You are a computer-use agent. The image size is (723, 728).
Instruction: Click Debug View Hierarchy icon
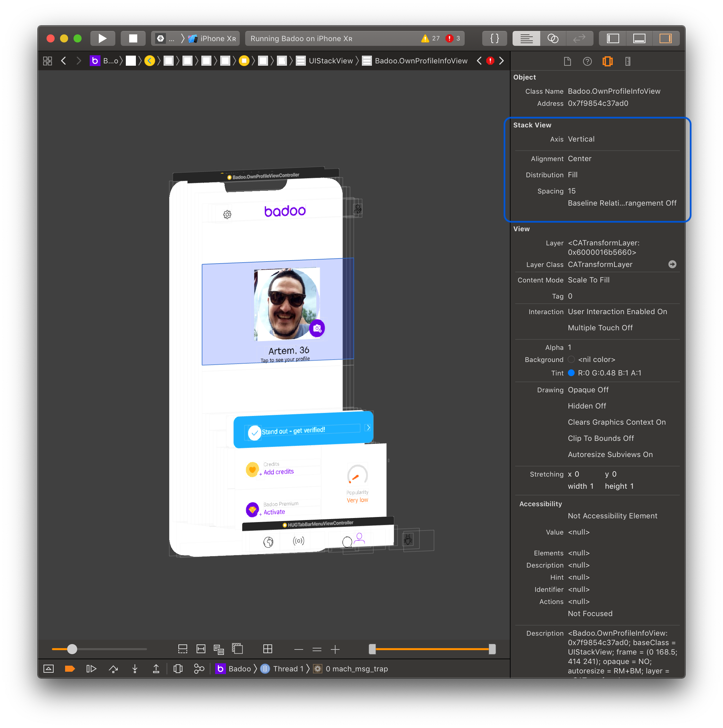coord(178,669)
